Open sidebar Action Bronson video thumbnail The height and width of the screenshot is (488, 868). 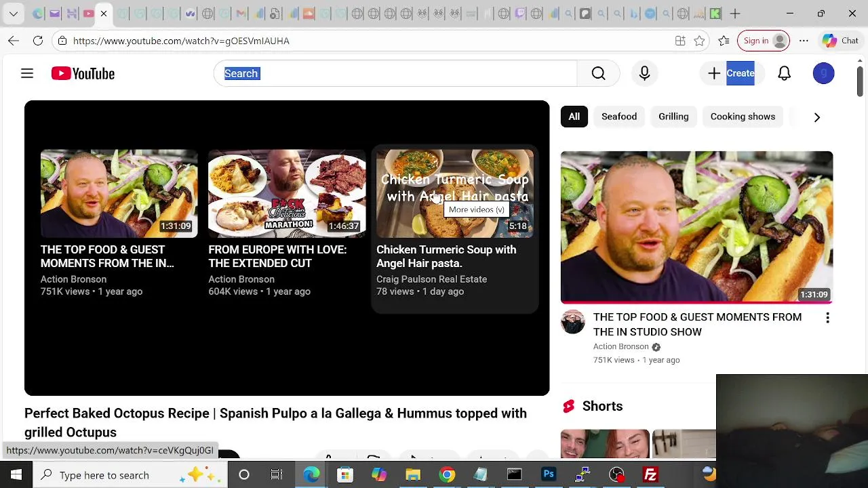[x=696, y=227]
